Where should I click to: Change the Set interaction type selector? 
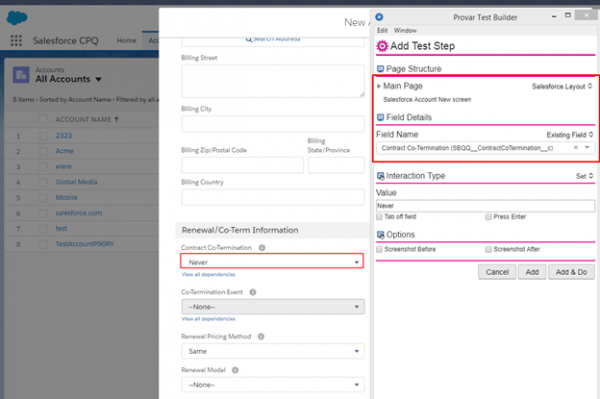pos(584,176)
